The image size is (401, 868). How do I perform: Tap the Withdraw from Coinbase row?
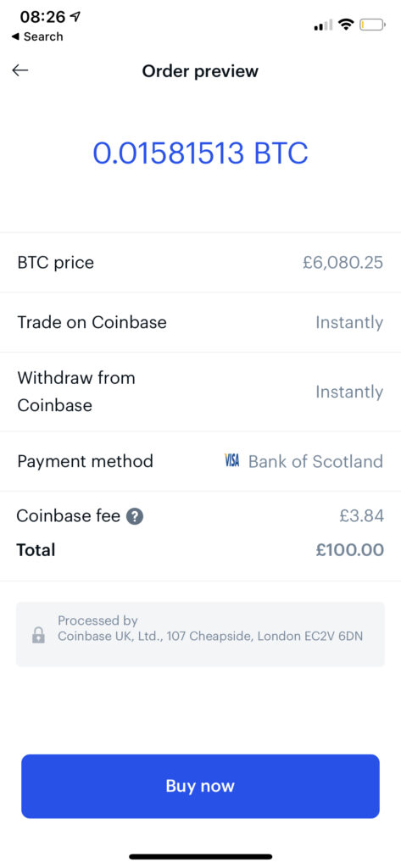pos(200,392)
